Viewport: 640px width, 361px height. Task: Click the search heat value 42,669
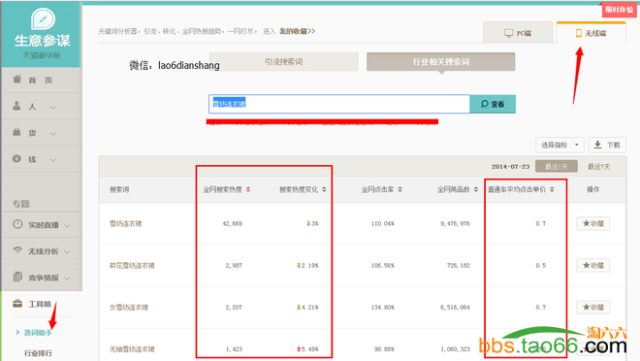point(233,223)
